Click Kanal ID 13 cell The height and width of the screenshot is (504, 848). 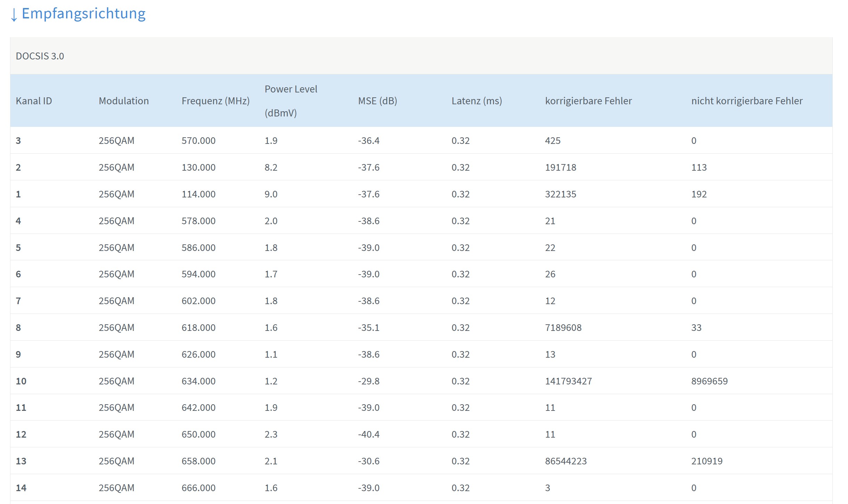(x=21, y=461)
